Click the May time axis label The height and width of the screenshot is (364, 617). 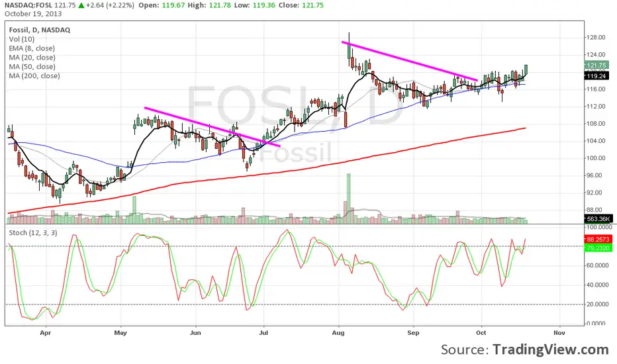120,333
